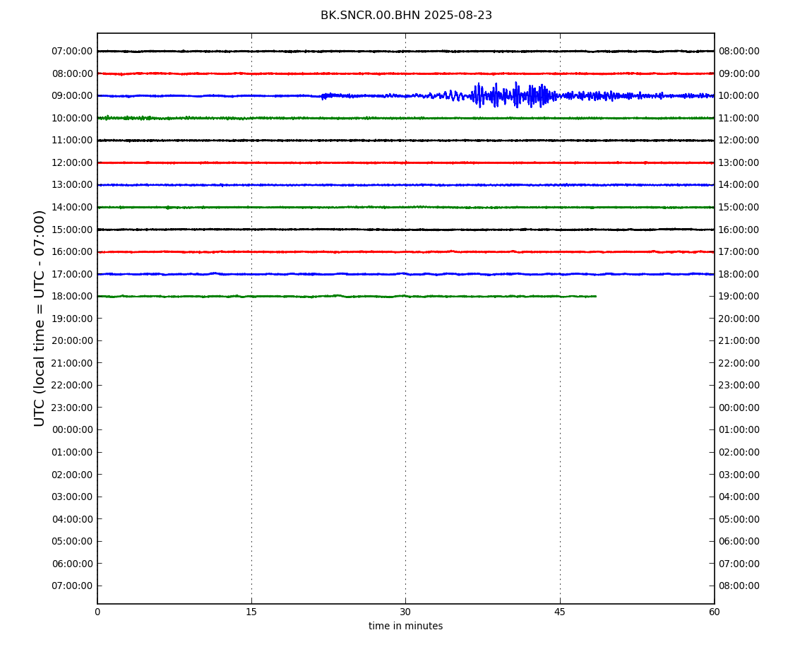The image size is (812, 671).
Task: Click the blue trace in the 17:00:00 row
Action: (x=405, y=274)
